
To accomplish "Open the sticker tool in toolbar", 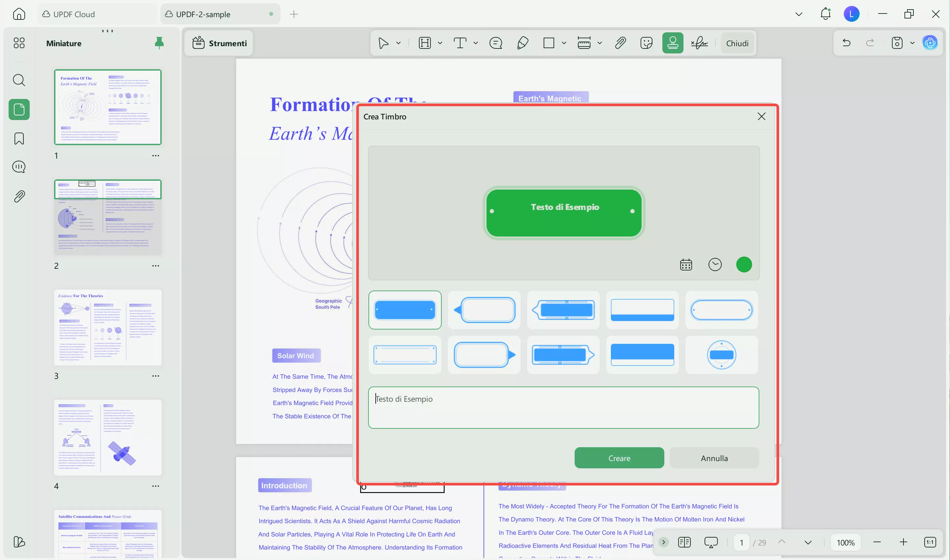I will pyautogui.click(x=646, y=43).
